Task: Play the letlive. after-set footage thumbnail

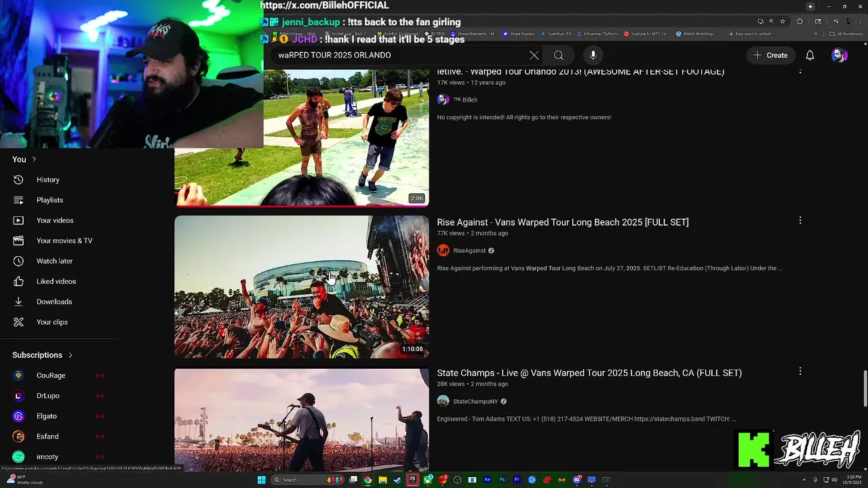Action: (x=302, y=137)
